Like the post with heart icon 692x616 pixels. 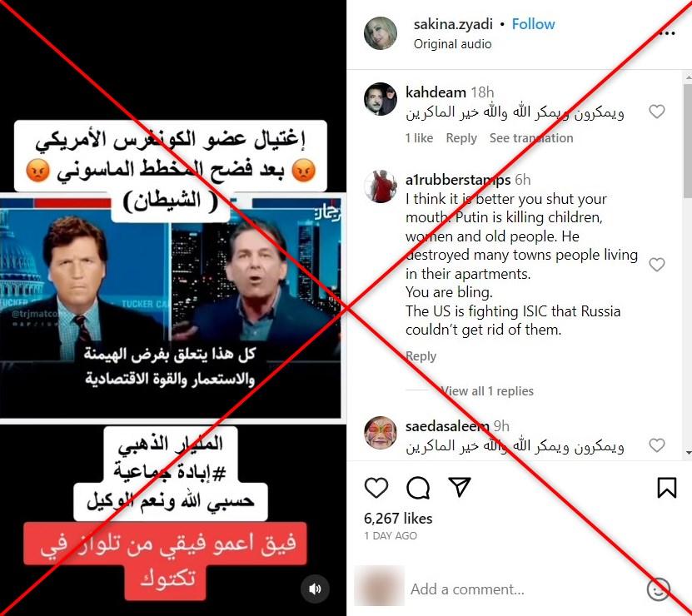tap(376, 488)
